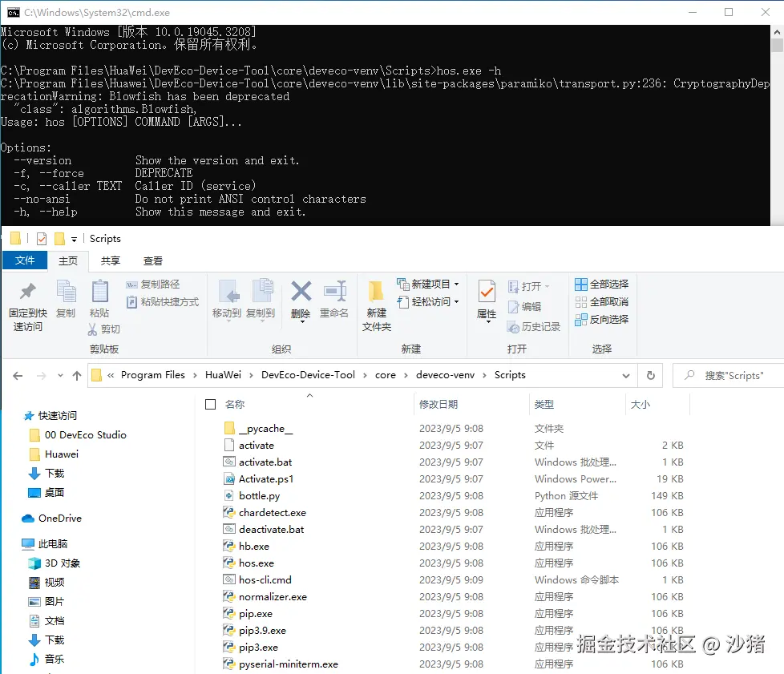
Task: Click deveco-venv in the address breadcrumb
Action: pos(445,375)
